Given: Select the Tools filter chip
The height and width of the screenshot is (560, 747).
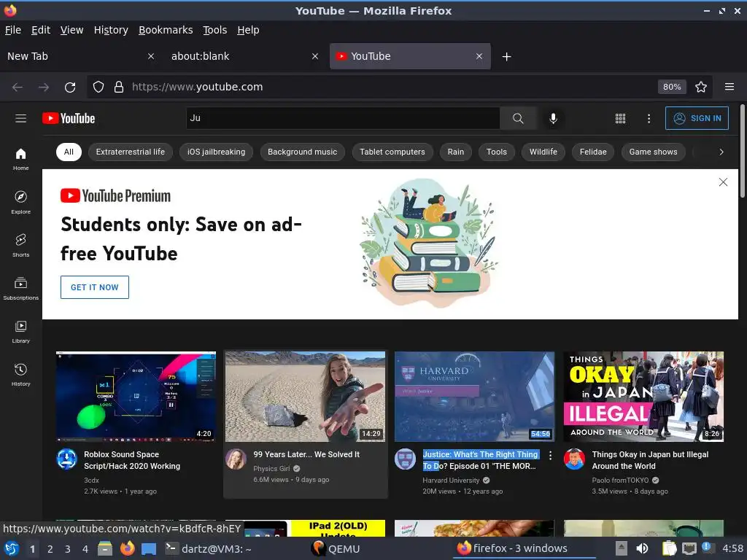Looking at the screenshot, I should [496, 152].
